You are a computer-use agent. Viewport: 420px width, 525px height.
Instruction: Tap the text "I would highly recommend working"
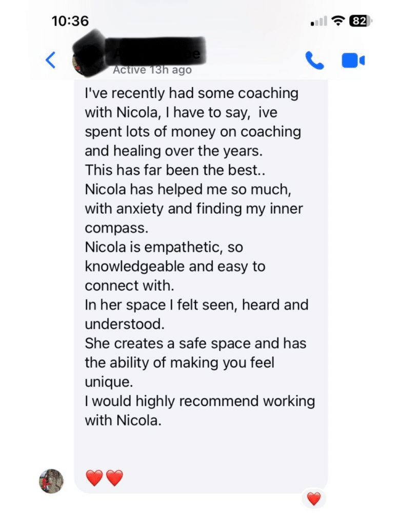point(200,401)
